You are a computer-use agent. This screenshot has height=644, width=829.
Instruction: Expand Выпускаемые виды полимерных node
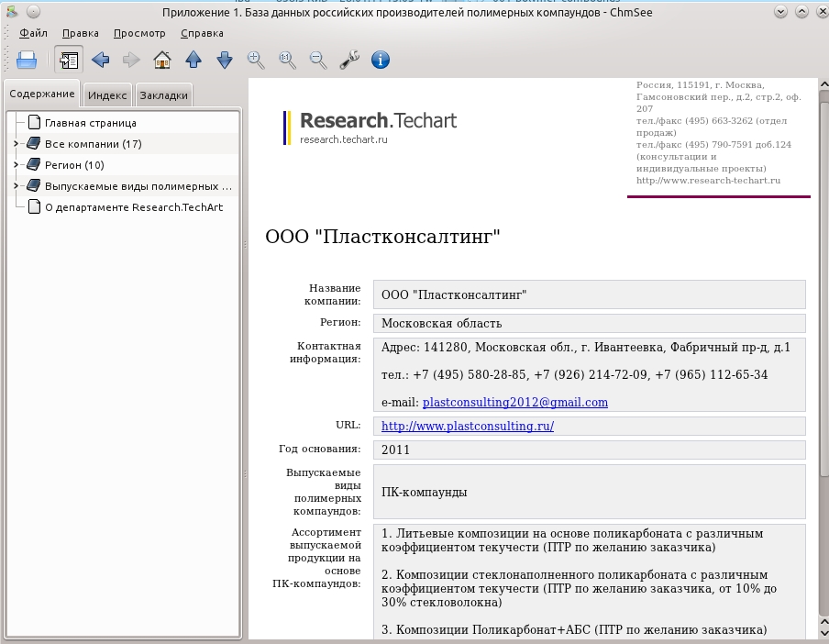click(16, 186)
